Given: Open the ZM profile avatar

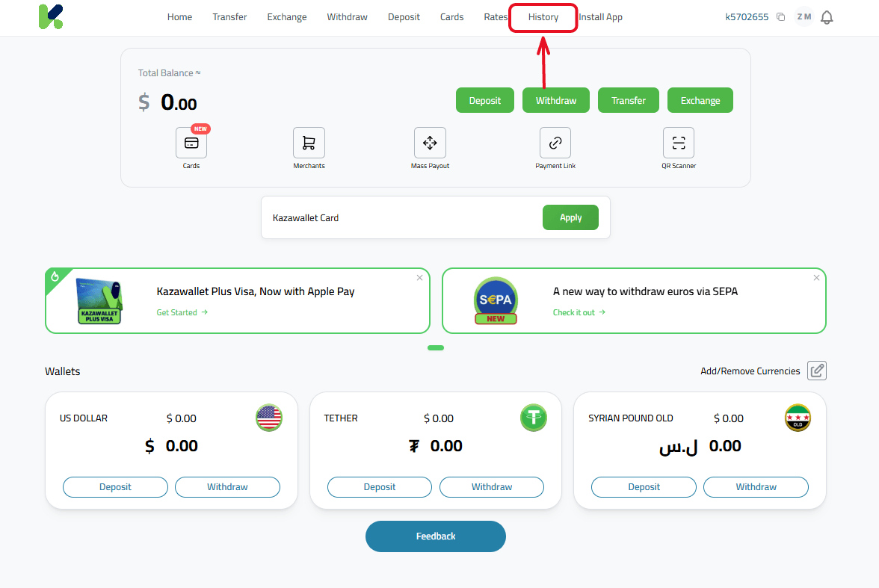Looking at the screenshot, I should click(x=804, y=17).
